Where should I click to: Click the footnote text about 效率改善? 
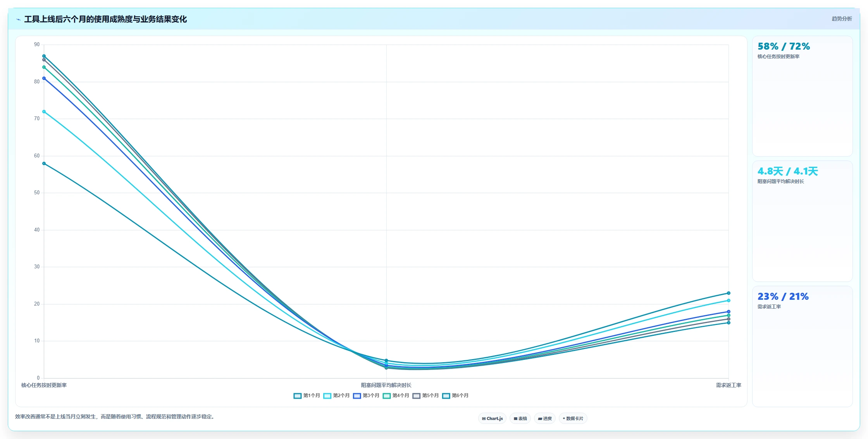[x=115, y=417]
